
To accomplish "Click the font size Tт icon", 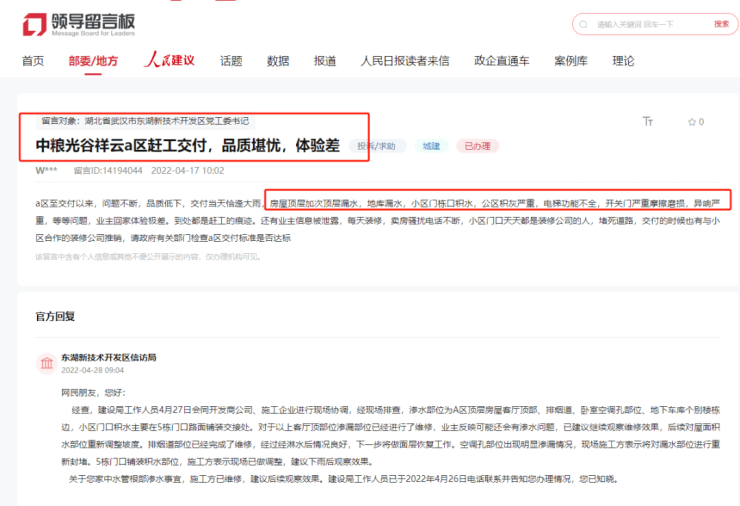I will coord(648,122).
